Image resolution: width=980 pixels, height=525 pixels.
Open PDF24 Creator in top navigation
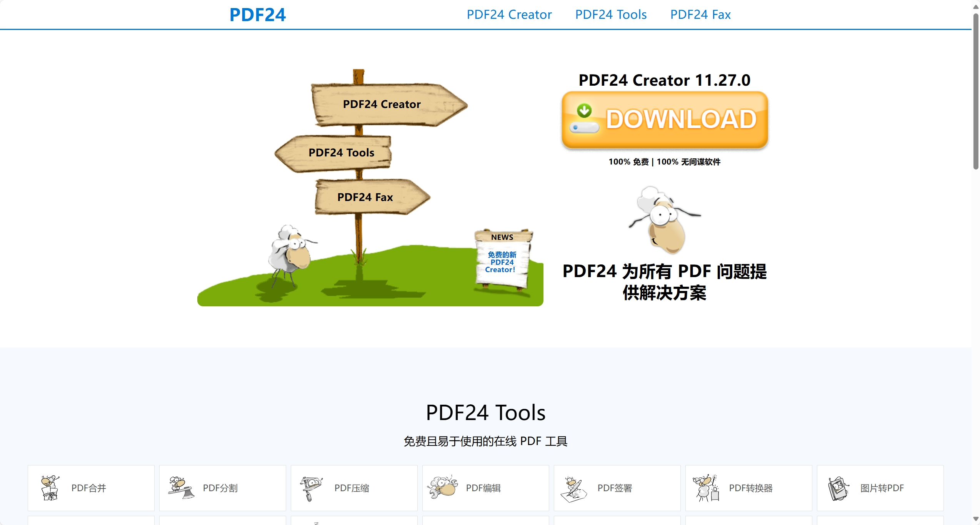coord(509,15)
